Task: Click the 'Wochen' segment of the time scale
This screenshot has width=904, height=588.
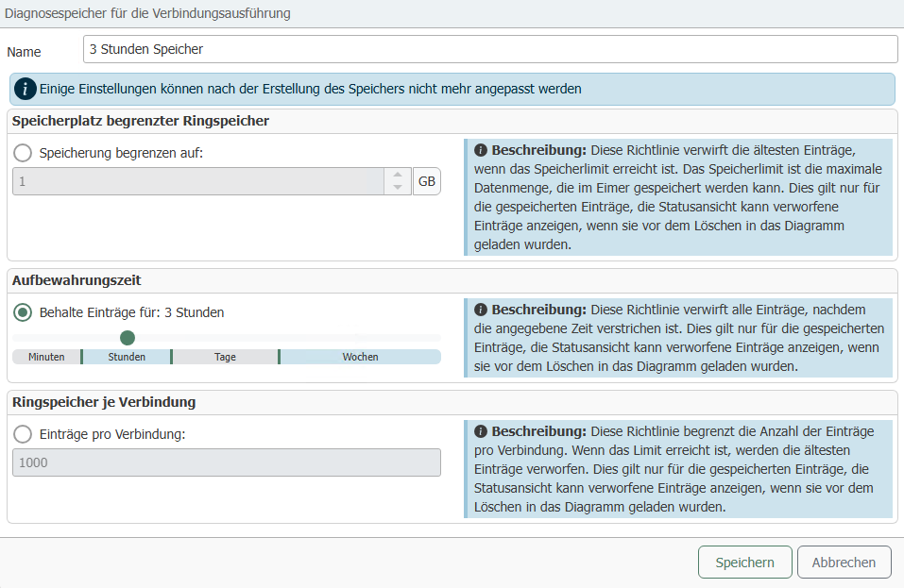Action: pyautogui.click(x=360, y=357)
